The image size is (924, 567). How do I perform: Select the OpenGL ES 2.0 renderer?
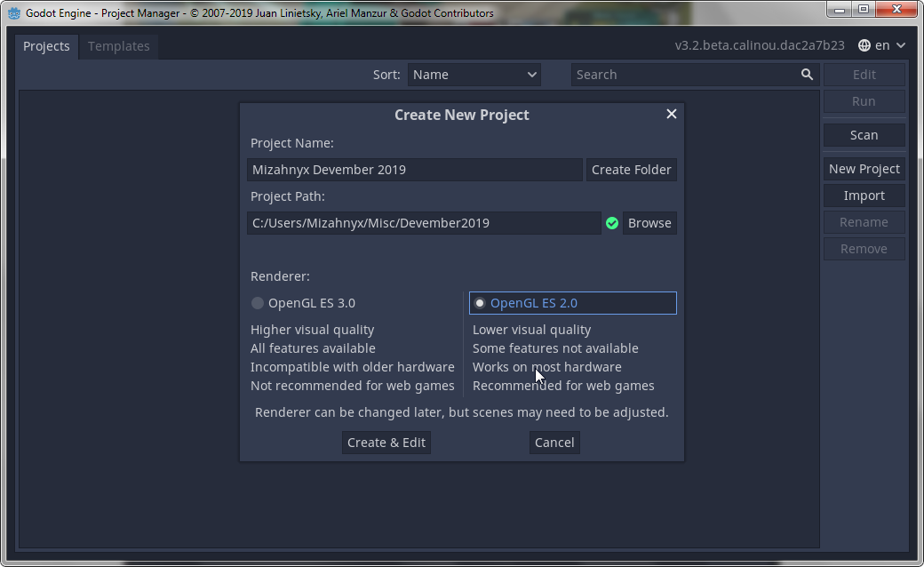pos(573,303)
